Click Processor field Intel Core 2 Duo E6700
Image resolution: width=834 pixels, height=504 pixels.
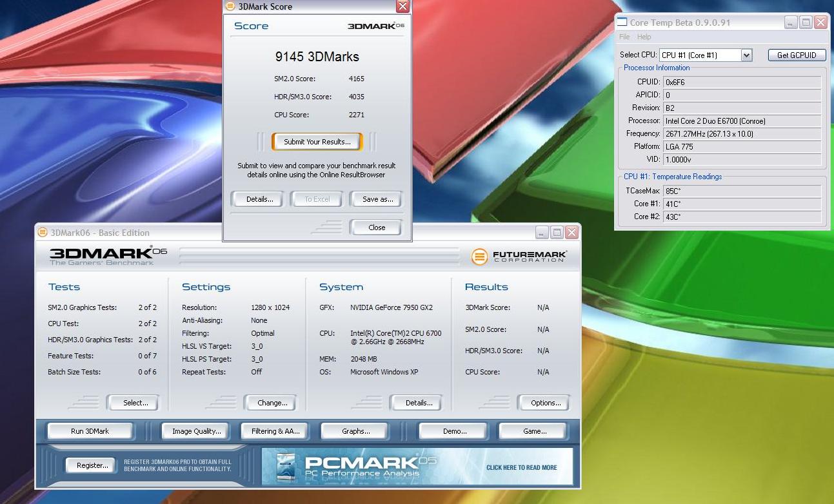[x=742, y=121]
